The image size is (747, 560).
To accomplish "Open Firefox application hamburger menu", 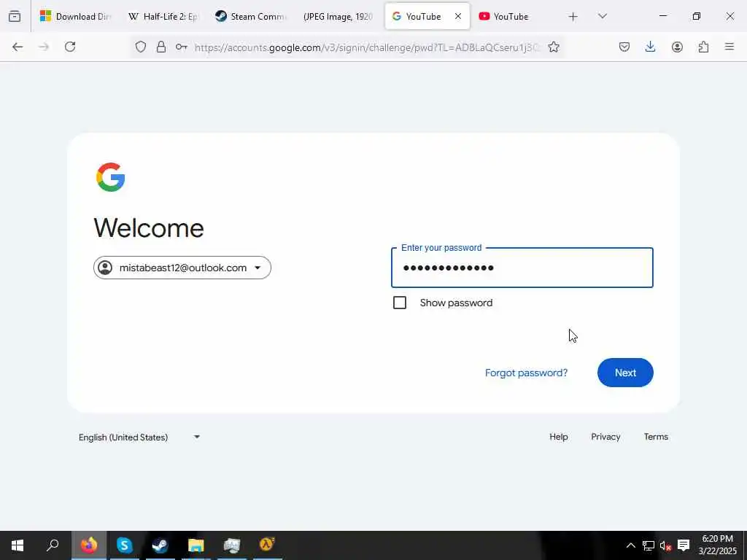I will 729,47.
